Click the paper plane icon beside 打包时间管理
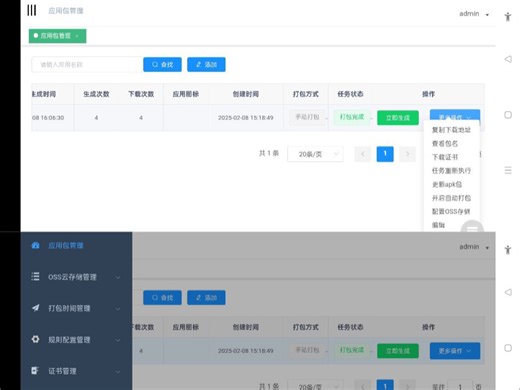 point(35,308)
